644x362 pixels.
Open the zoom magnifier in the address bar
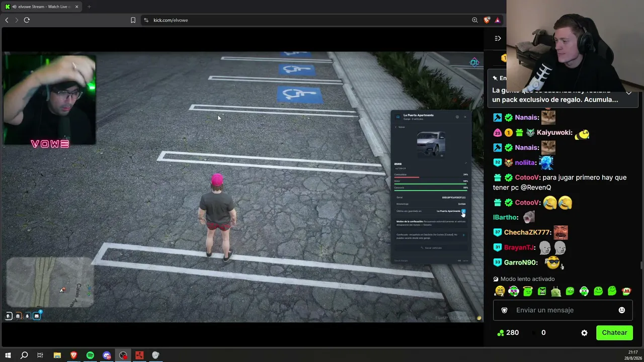[x=474, y=20]
